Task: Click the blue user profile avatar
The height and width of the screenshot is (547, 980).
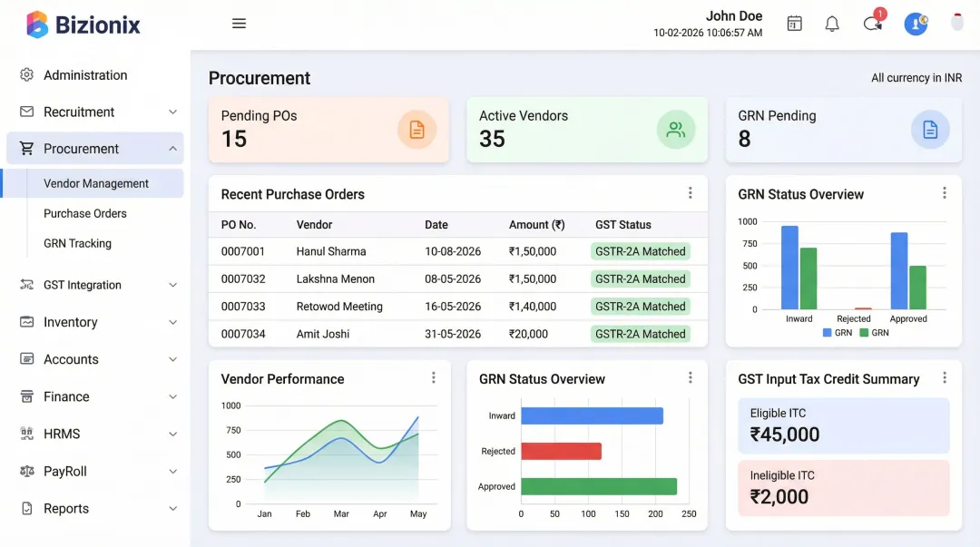Action: pyautogui.click(x=915, y=24)
